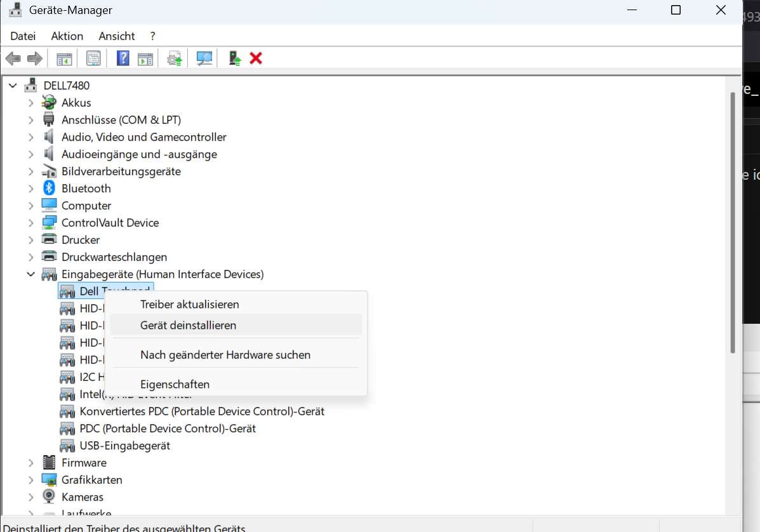Expand Audio, Video und Gamecontroller
Screen dimensions: 760x532
click(31, 137)
